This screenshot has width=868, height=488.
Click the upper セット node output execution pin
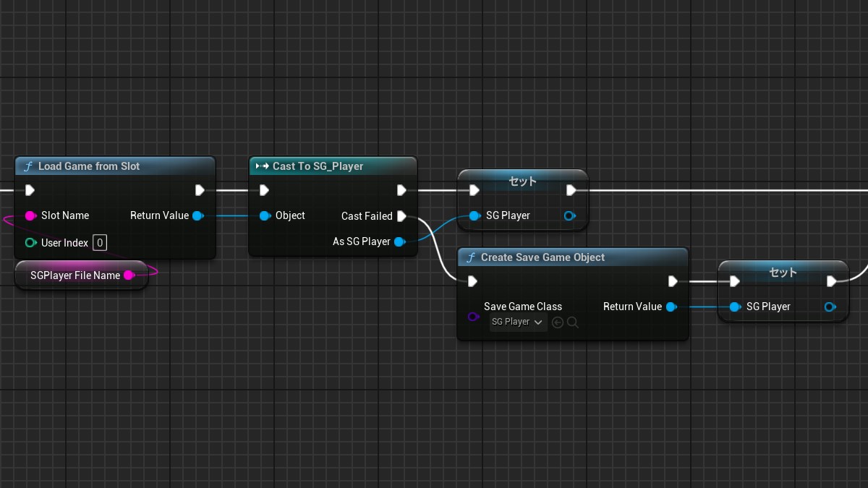coord(571,190)
